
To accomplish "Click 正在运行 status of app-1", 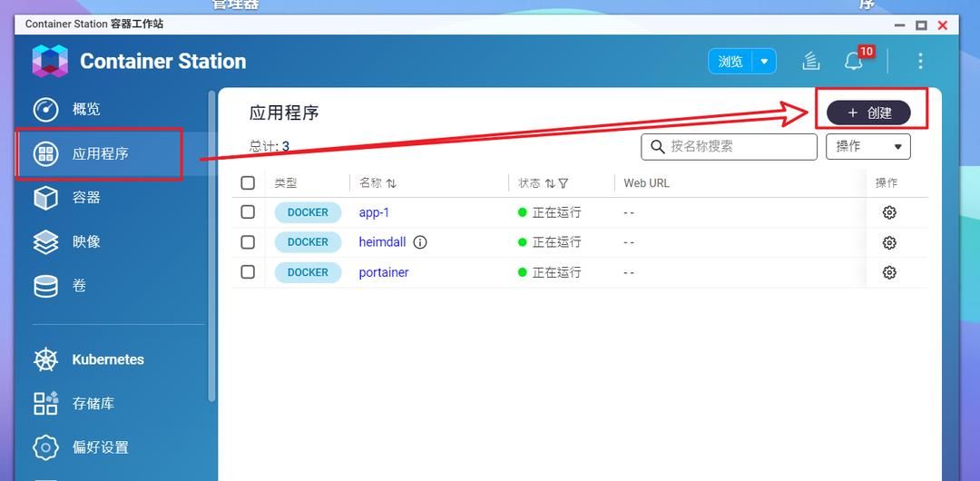I will pos(549,212).
